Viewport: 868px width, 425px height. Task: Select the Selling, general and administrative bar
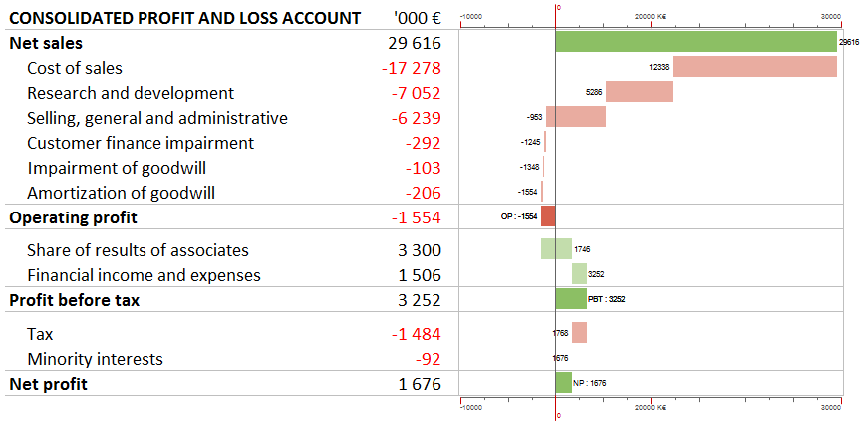[575, 117]
